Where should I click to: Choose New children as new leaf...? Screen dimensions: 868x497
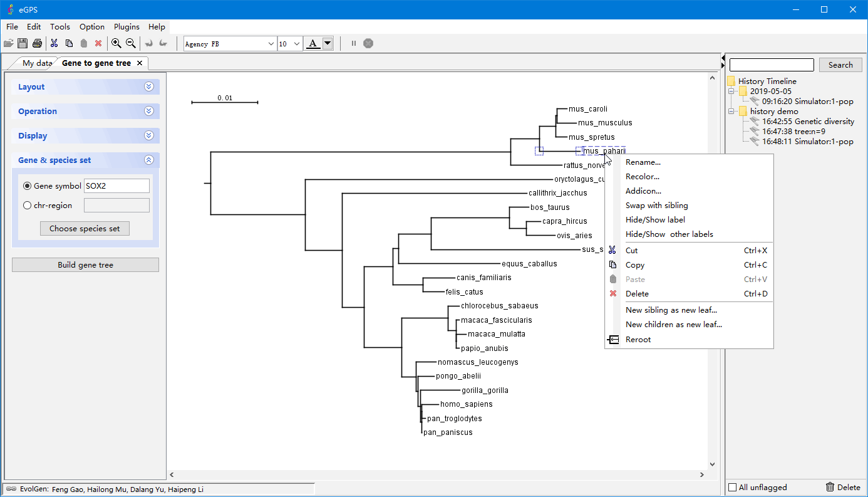689,325
